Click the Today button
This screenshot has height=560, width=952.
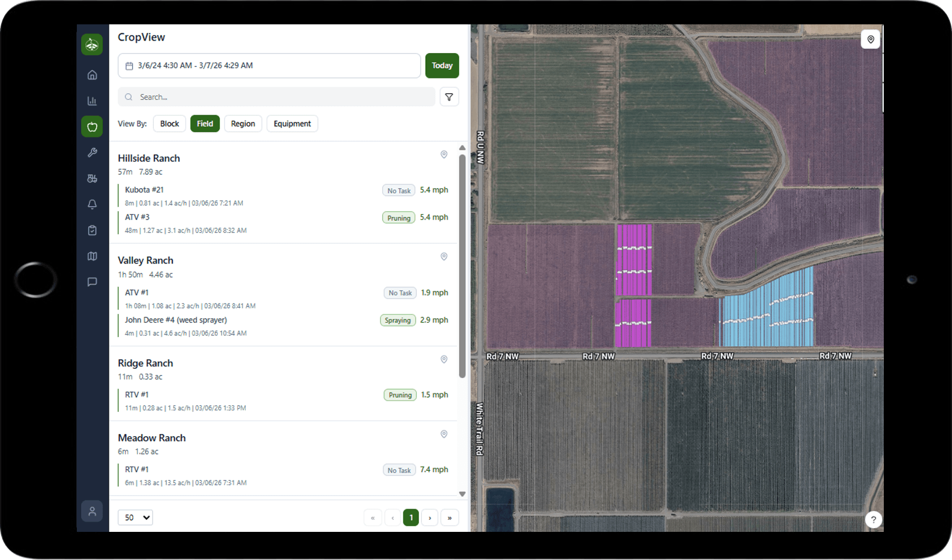(x=442, y=65)
